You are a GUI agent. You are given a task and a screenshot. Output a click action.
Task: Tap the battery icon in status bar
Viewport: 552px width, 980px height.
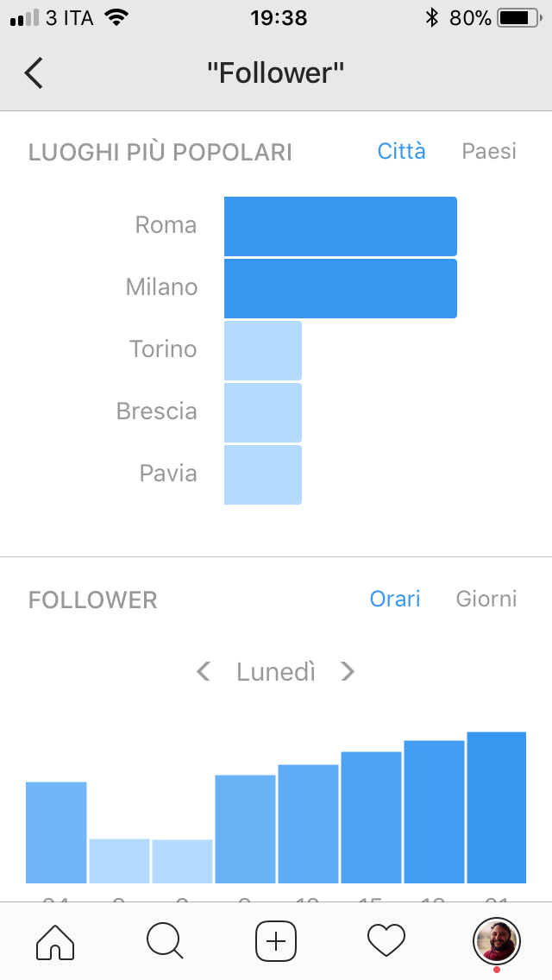[x=520, y=18]
